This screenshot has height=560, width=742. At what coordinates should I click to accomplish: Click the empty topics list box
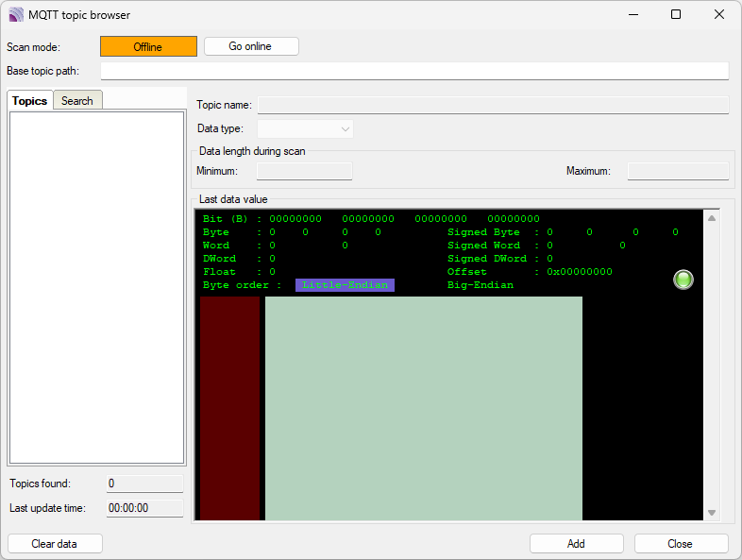click(x=97, y=287)
